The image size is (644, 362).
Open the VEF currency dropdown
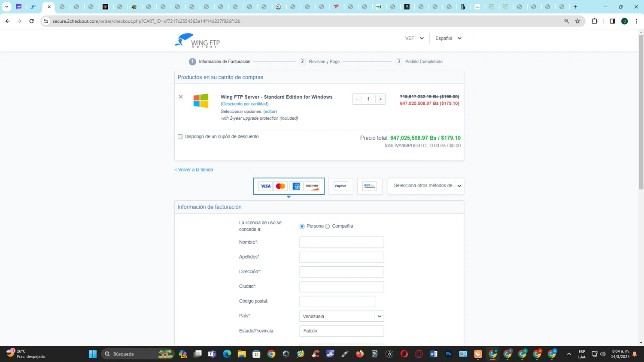[x=414, y=38]
